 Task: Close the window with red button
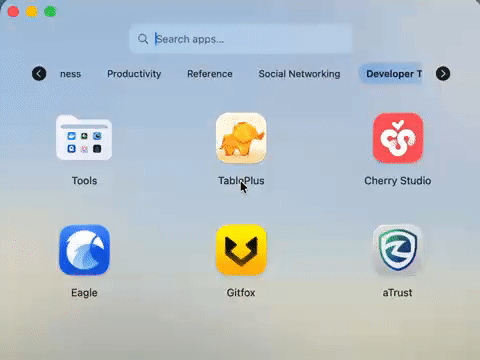click(x=13, y=12)
